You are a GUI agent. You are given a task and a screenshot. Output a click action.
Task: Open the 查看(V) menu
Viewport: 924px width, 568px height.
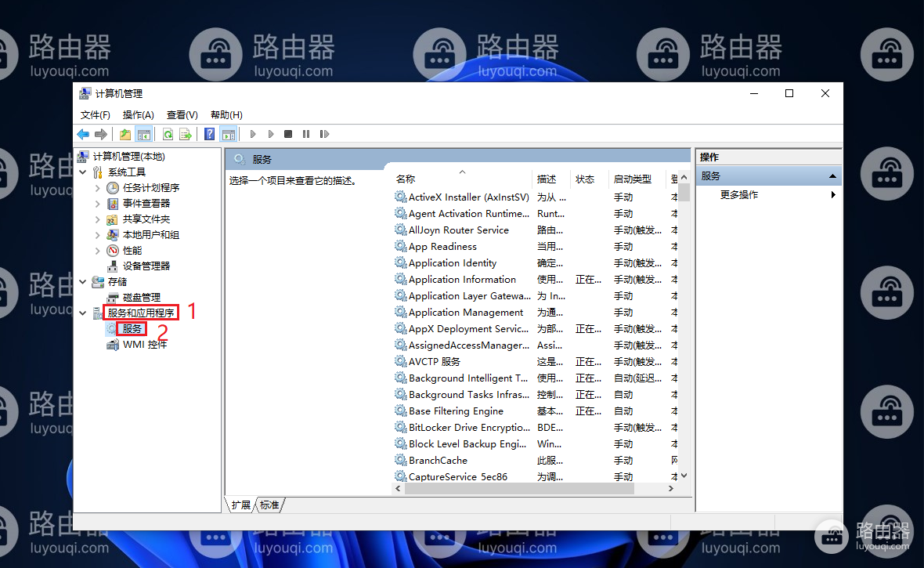[182, 115]
